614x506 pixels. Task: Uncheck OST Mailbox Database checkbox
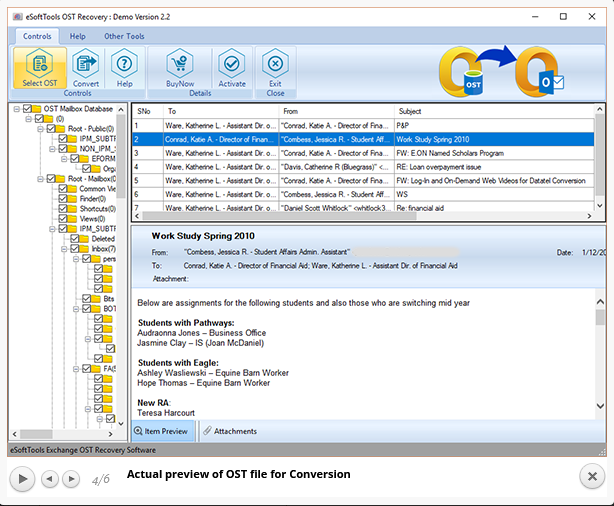coord(27,108)
